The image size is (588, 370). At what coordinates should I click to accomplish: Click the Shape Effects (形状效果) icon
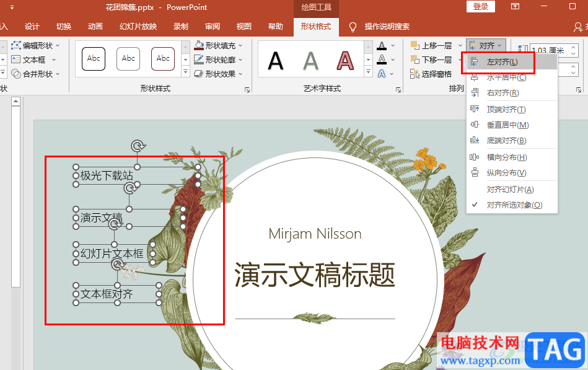pos(199,74)
